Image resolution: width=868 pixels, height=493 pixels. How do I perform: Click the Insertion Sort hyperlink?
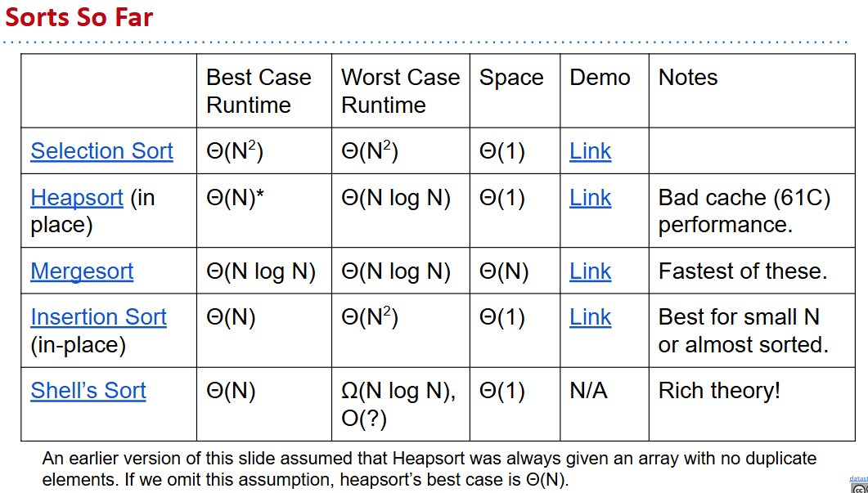98,317
